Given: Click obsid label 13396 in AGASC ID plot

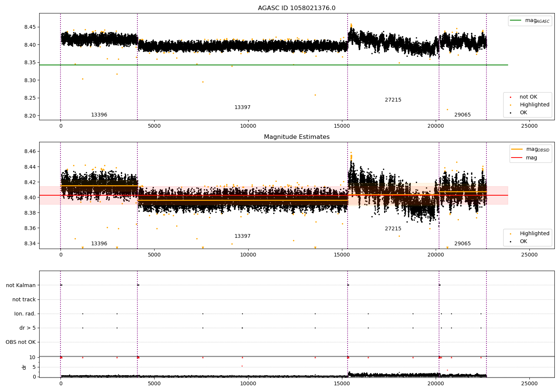Looking at the screenshot, I should pyautogui.click(x=99, y=115).
